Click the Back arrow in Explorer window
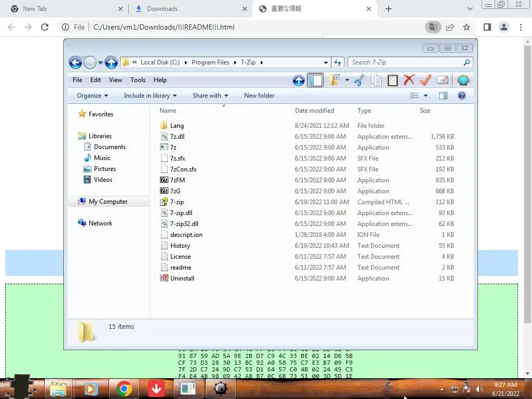This screenshot has height=399, width=532. [75, 62]
